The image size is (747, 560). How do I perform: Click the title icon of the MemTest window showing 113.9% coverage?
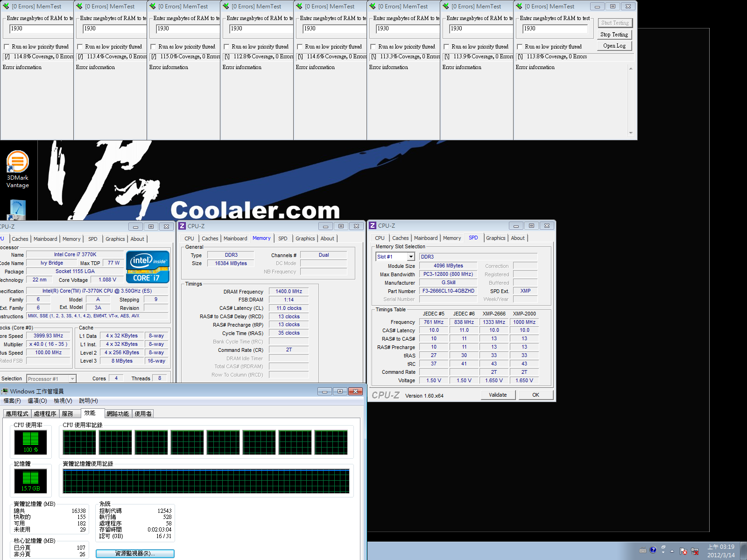point(446,6)
